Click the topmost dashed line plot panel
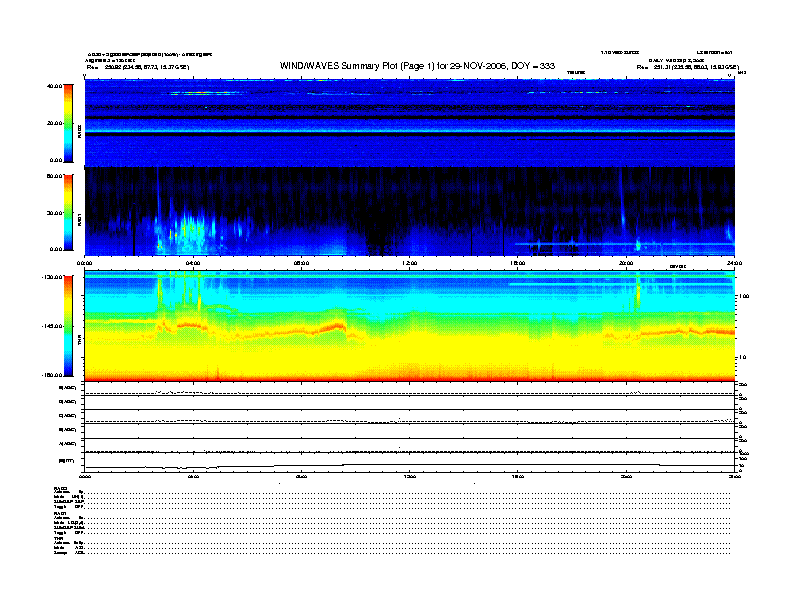The height and width of the screenshot is (612, 792). 409,389
